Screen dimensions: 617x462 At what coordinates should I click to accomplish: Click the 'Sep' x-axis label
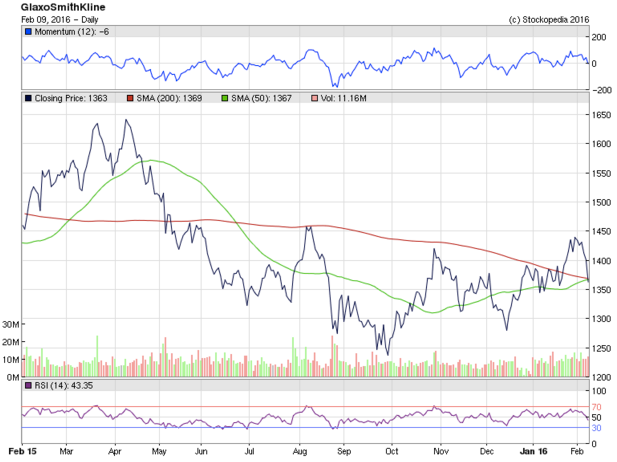(344, 451)
